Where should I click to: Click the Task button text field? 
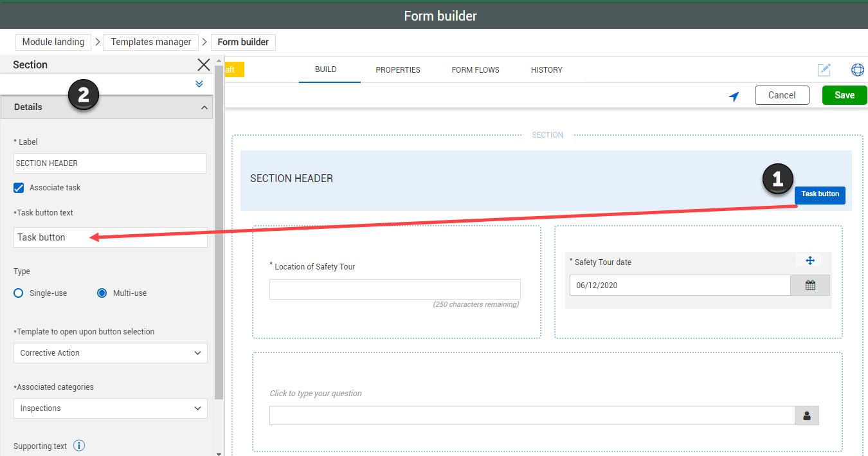(110, 237)
